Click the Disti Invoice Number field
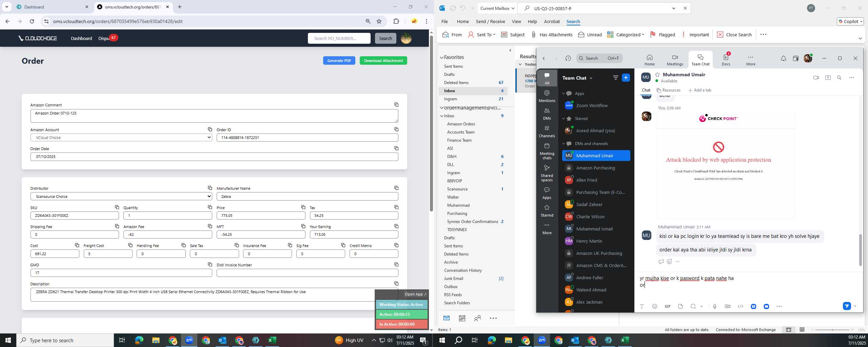Image resolution: width=868 pixels, height=347 pixels. [x=307, y=273]
